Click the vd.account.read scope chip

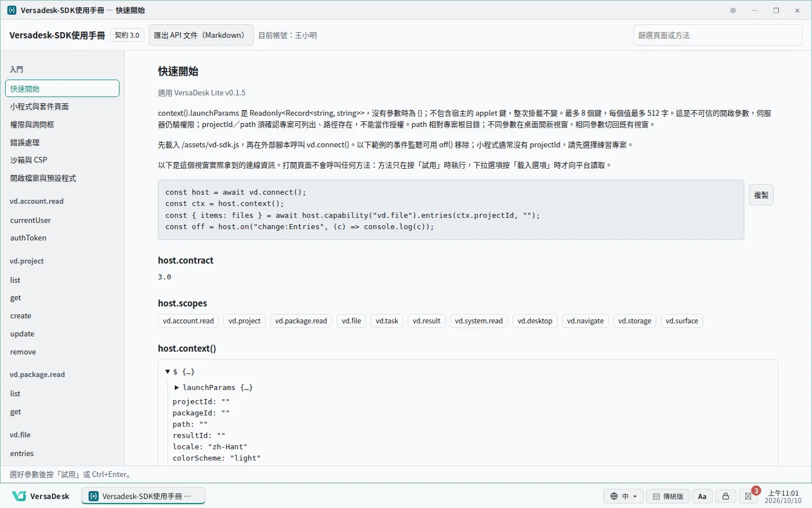pos(188,321)
